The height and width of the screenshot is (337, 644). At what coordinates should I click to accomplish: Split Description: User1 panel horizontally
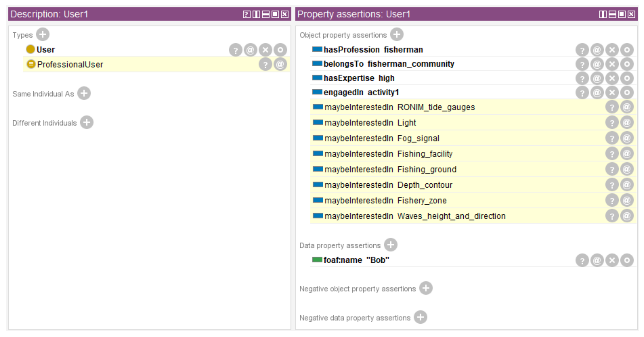point(266,14)
